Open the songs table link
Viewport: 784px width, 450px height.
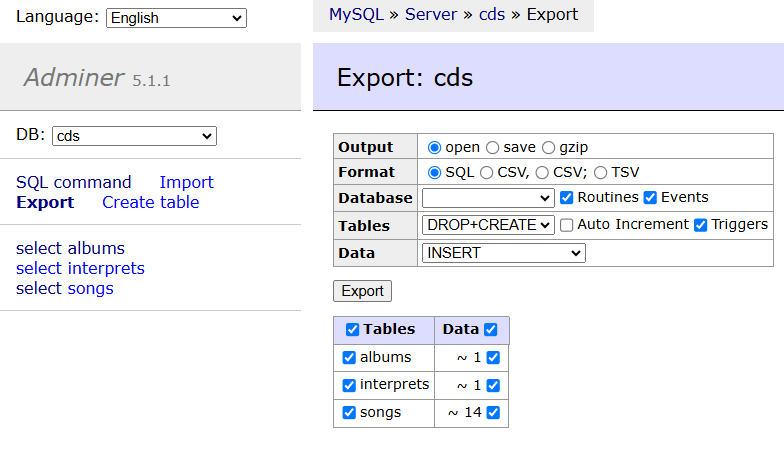(x=90, y=288)
